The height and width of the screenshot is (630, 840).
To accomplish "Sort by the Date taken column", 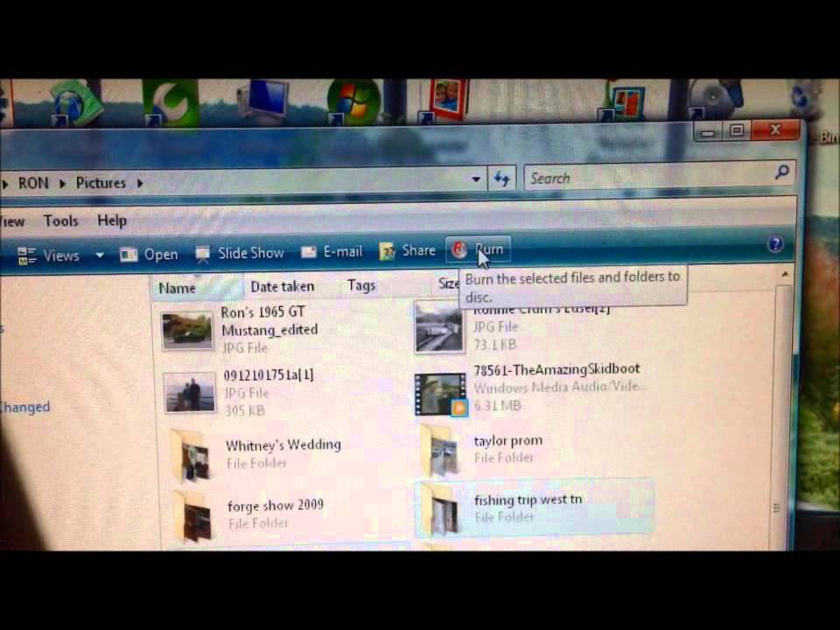I will 283,287.
